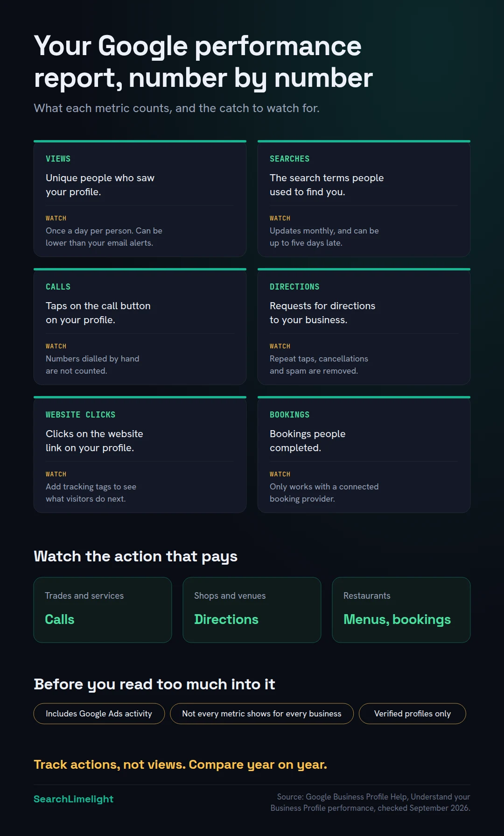Image resolution: width=504 pixels, height=836 pixels.
Task: Select the "Shops and venues" card label
Action: tap(230, 596)
